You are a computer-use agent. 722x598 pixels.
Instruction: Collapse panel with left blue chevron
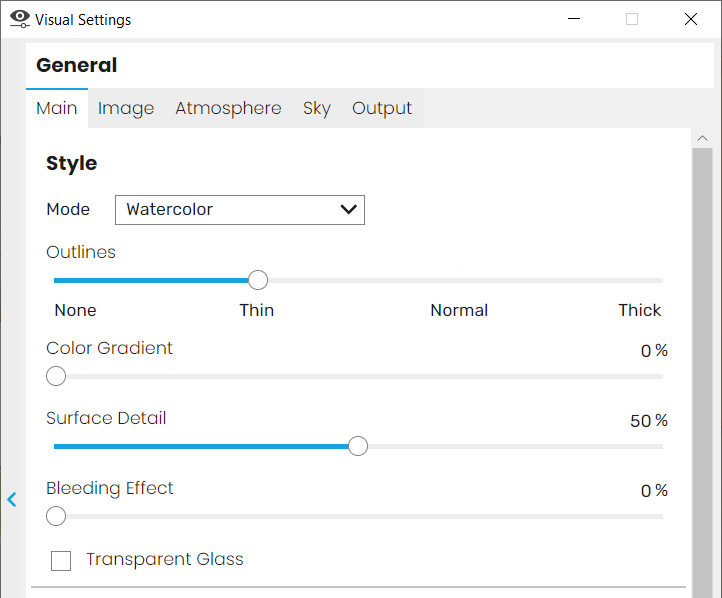(x=12, y=499)
